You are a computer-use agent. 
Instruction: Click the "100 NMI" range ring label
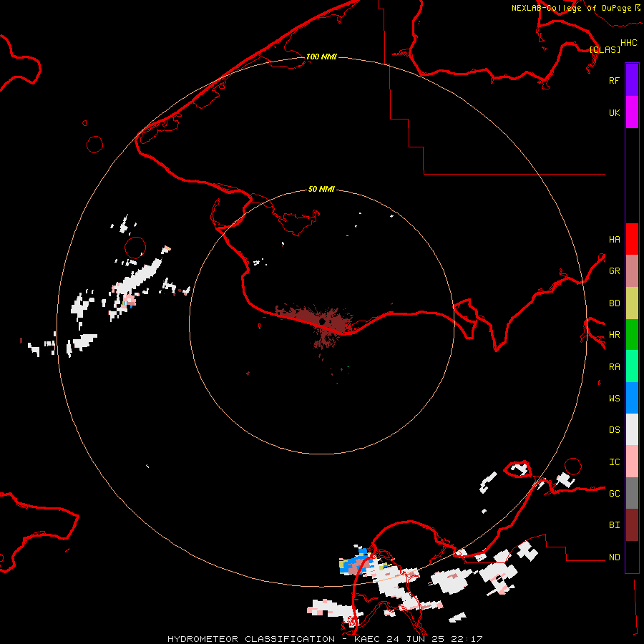(x=321, y=57)
